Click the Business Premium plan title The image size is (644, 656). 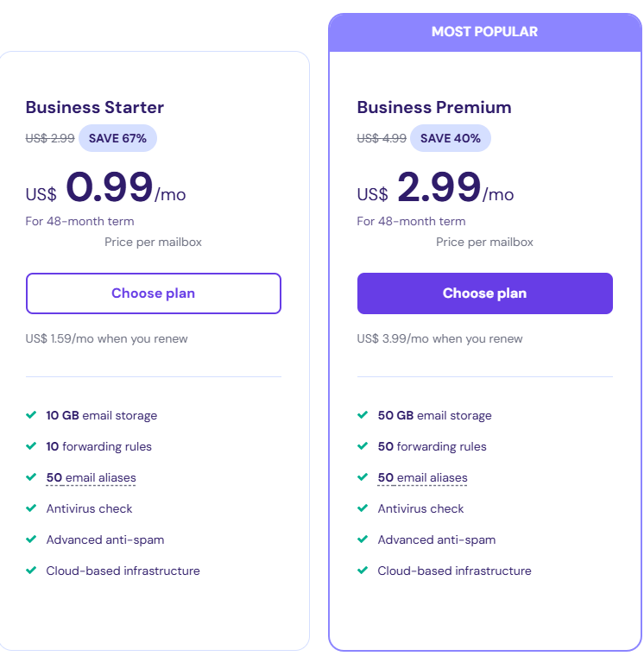(x=434, y=108)
